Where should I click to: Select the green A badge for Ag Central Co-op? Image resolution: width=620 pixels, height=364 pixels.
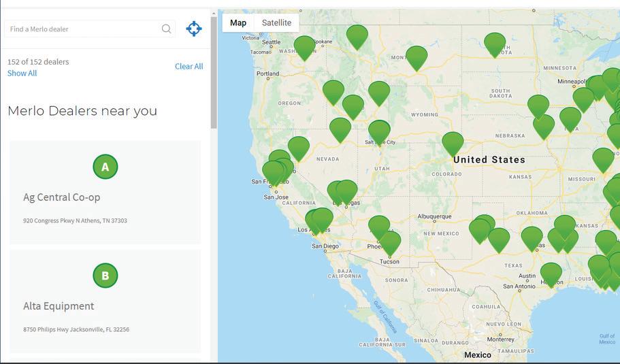(105, 167)
